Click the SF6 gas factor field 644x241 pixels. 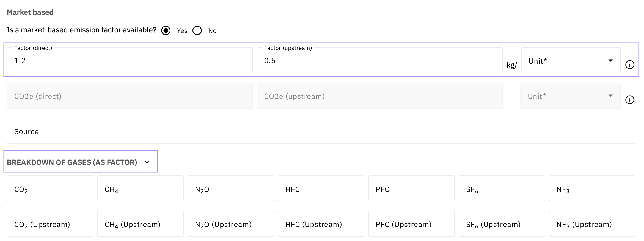[502, 189]
